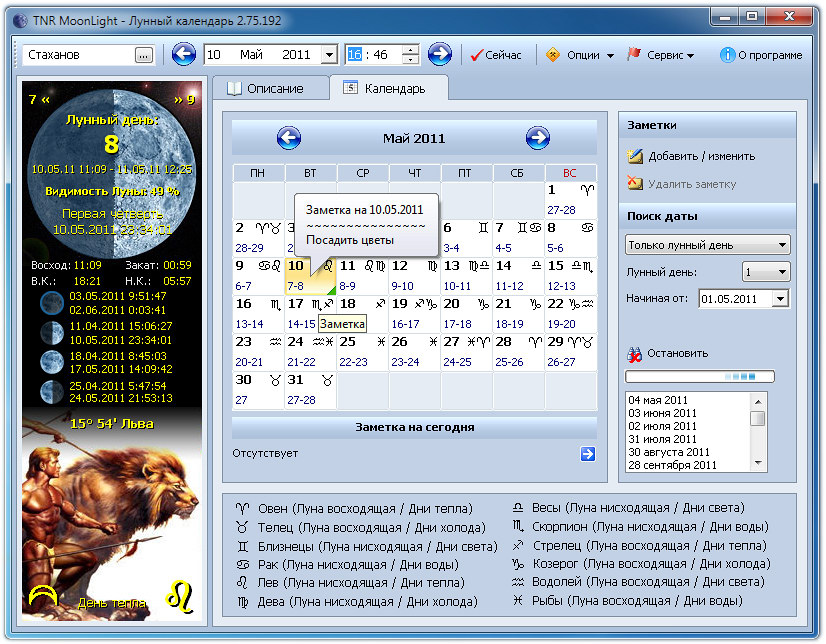826x644 pixels.
Task: Select May 9 in calendar
Action: coord(258,276)
